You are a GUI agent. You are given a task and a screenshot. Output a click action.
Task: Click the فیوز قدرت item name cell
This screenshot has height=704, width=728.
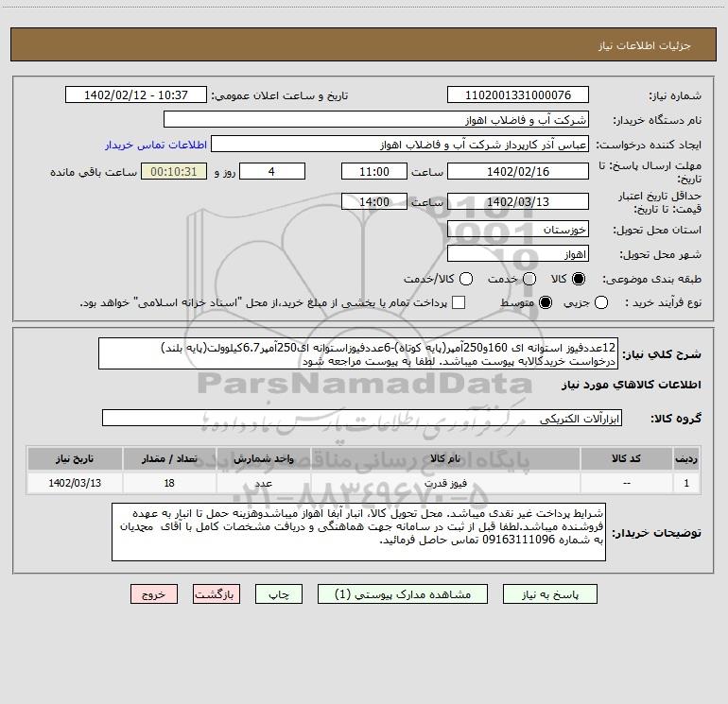click(x=444, y=483)
